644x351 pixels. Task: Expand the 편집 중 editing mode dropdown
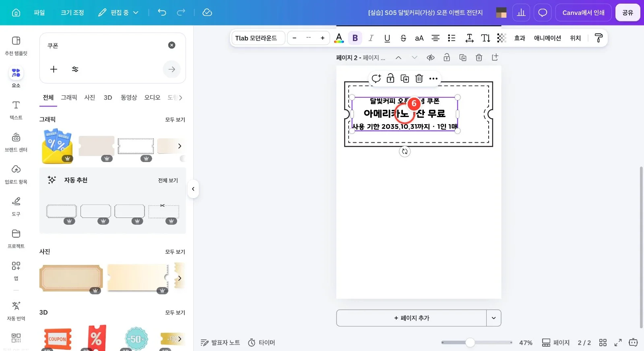tap(118, 12)
